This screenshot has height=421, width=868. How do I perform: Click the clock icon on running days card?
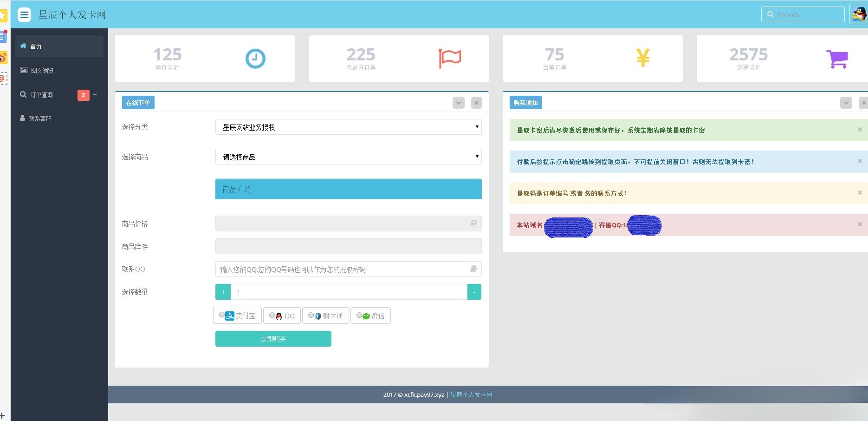coord(255,59)
